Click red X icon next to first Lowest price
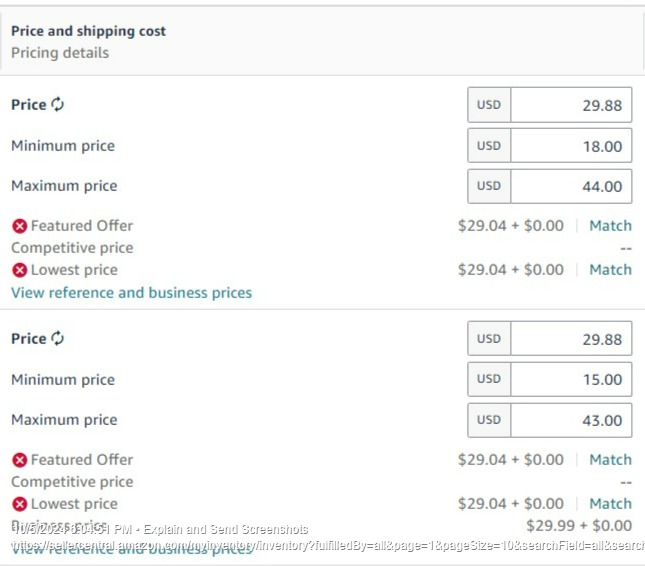 click(x=19, y=270)
